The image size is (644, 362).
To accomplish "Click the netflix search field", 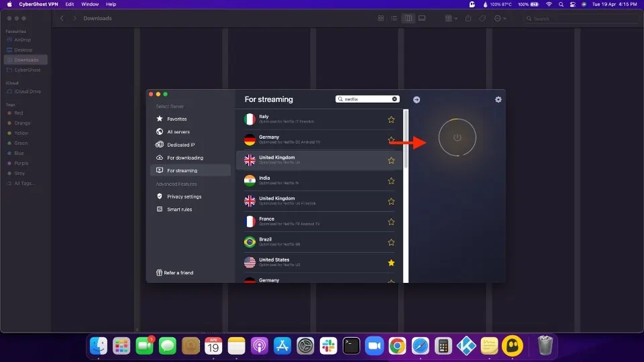I will click(x=367, y=99).
